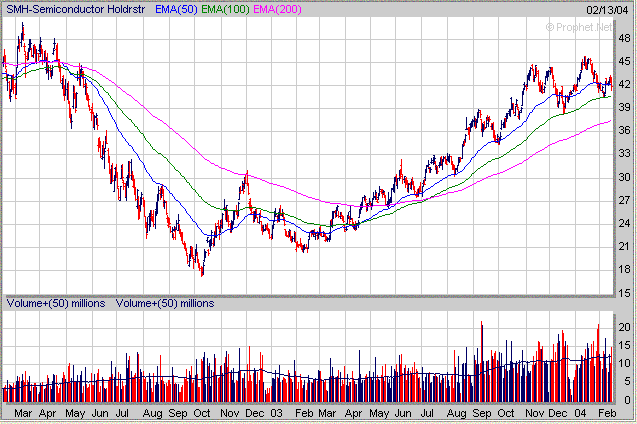Click the SMH-Semiconductor Holdrstr chart title

[76, 9]
